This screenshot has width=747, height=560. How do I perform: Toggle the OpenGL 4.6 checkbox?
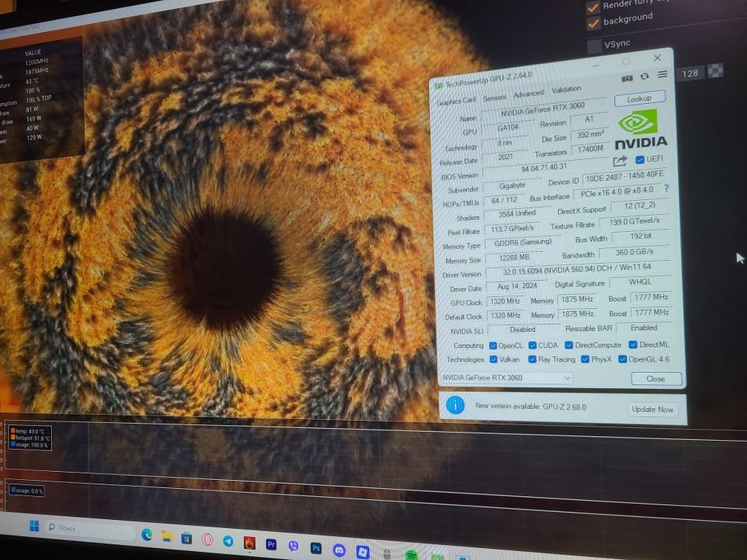tap(622, 359)
